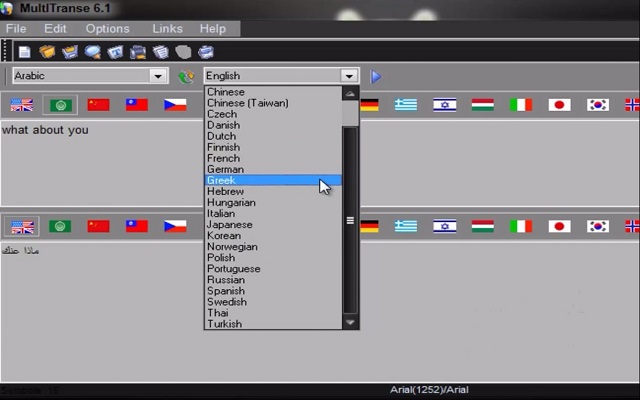The image size is (640, 400).
Task: Click the open folder toolbar icon
Action: coord(47,52)
